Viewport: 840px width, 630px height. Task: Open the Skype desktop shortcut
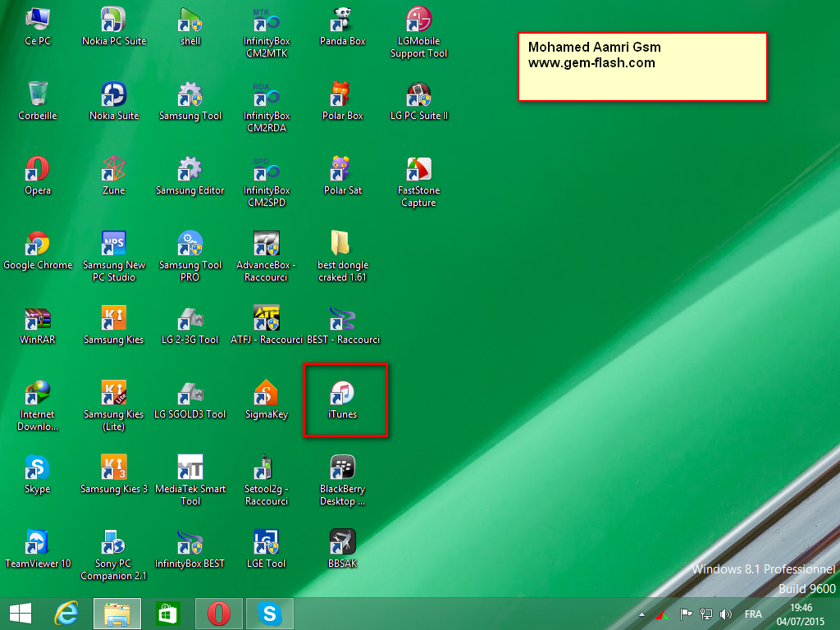[x=38, y=475]
